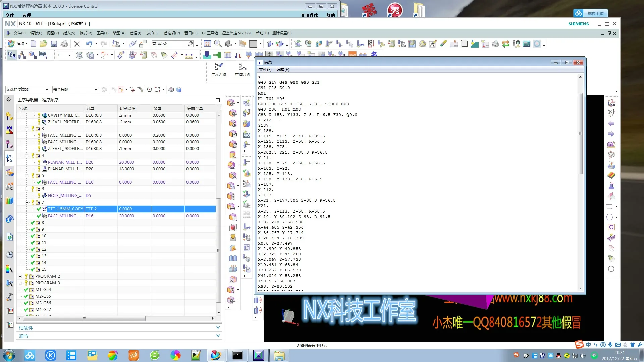Image resolution: width=644 pixels, height=362 pixels.
Task: Select the Machine Tool View icon
Action: (x=22, y=55)
